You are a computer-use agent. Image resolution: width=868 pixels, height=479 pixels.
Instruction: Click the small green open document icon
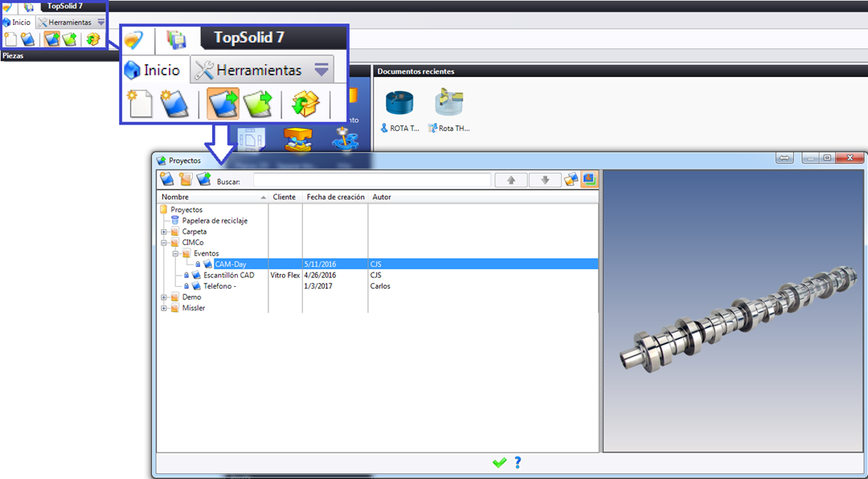click(x=69, y=39)
